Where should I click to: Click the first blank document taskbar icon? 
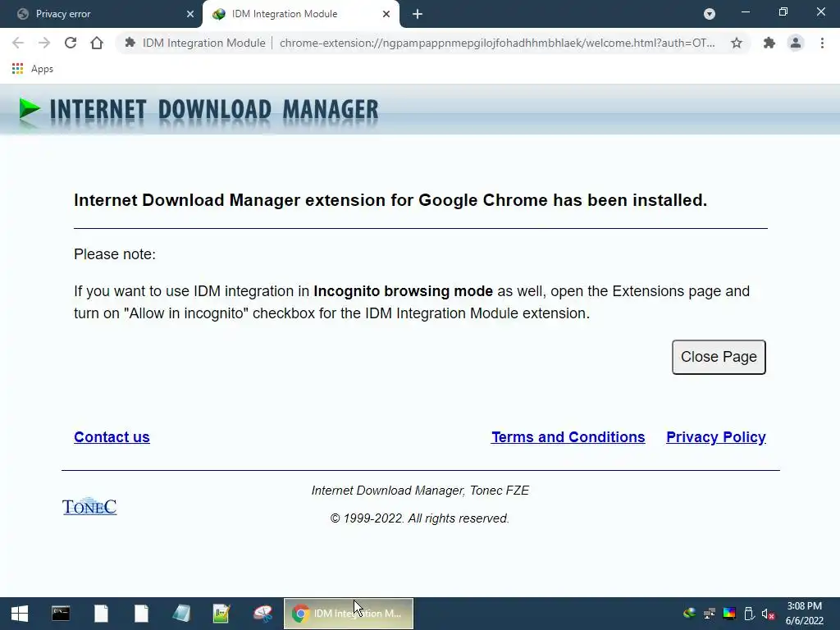[x=101, y=614]
